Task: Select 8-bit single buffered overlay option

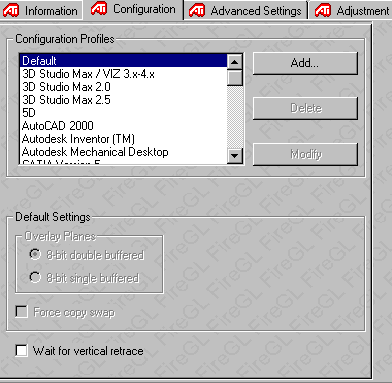Action: (84, 278)
